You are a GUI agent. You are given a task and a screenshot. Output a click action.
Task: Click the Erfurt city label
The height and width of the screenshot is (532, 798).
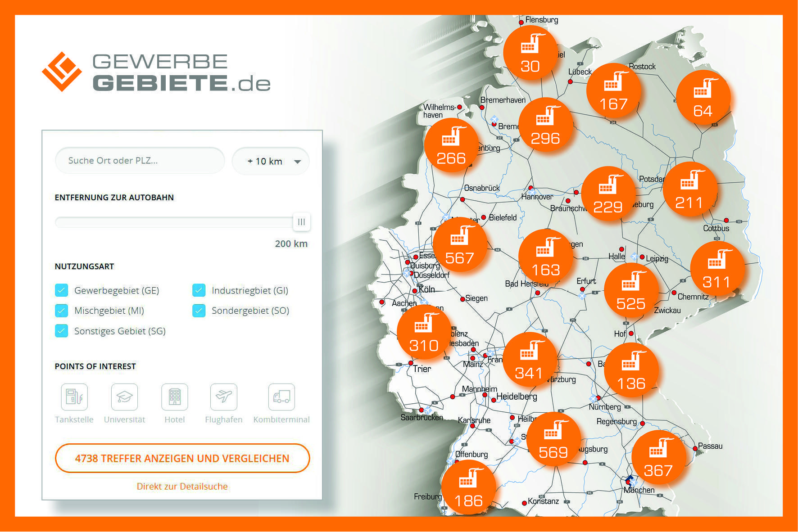pos(586,281)
